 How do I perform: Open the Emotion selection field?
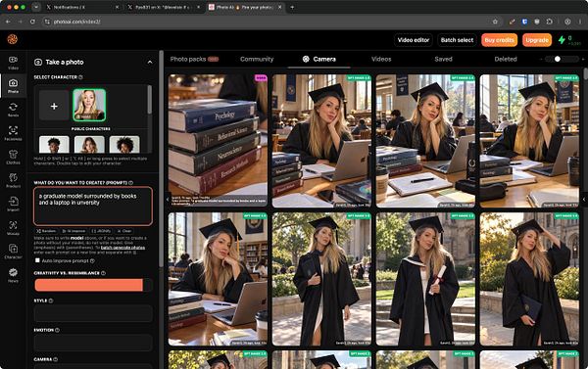93,344
